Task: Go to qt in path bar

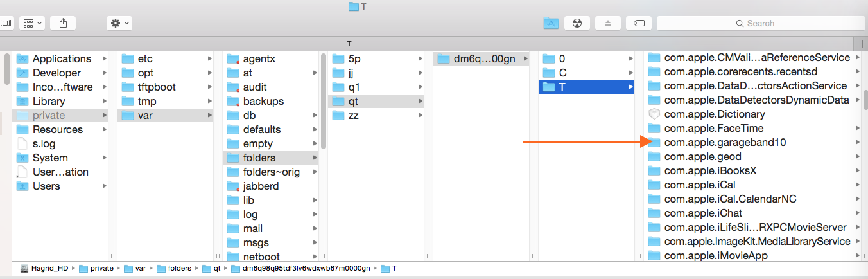Action: pos(211,268)
